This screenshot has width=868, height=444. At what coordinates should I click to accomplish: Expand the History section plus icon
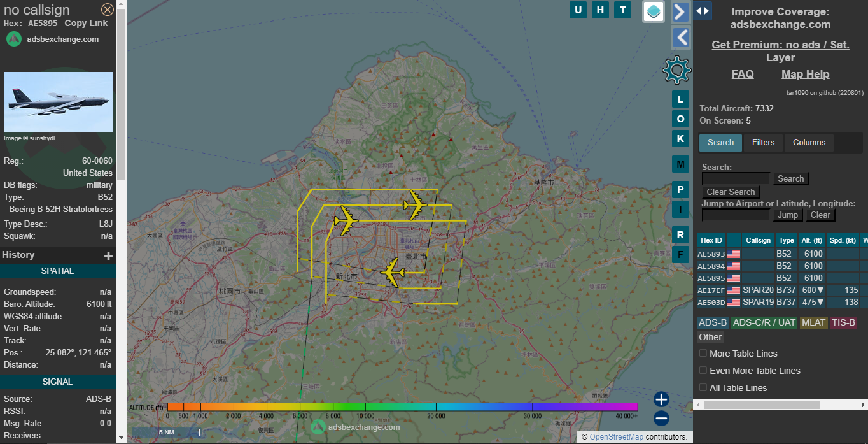[108, 255]
